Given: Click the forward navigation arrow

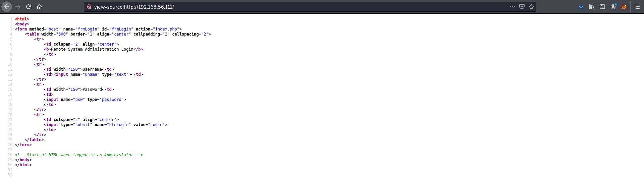Looking at the screenshot, I should (x=18, y=7).
